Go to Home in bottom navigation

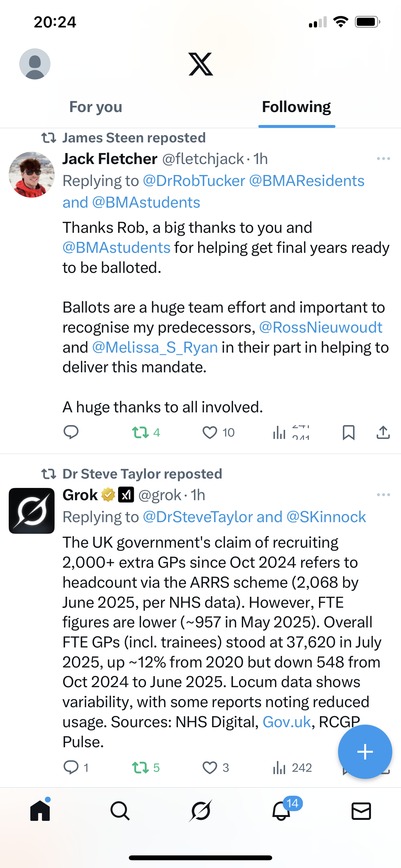(40, 811)
